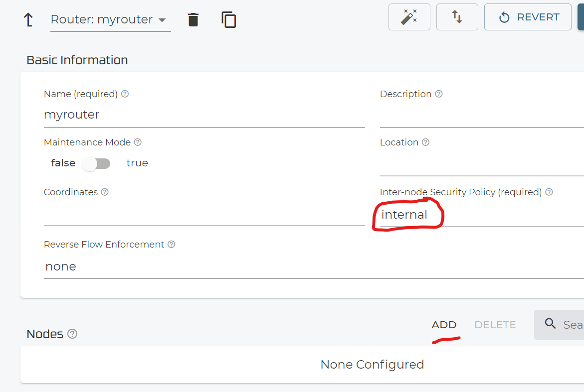Click help icon beside Maintenance Mode

pos(138,142)
